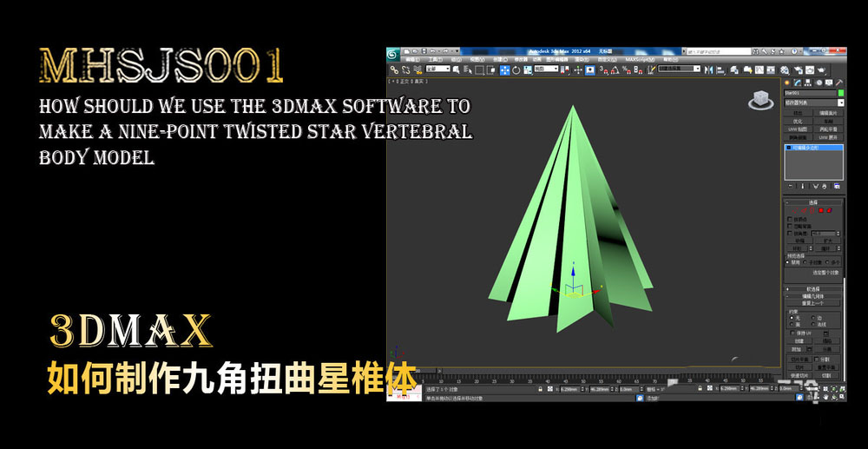Enable the By Angle checkbox
This screenshot has height=449, width=868.
coord(789,234)
